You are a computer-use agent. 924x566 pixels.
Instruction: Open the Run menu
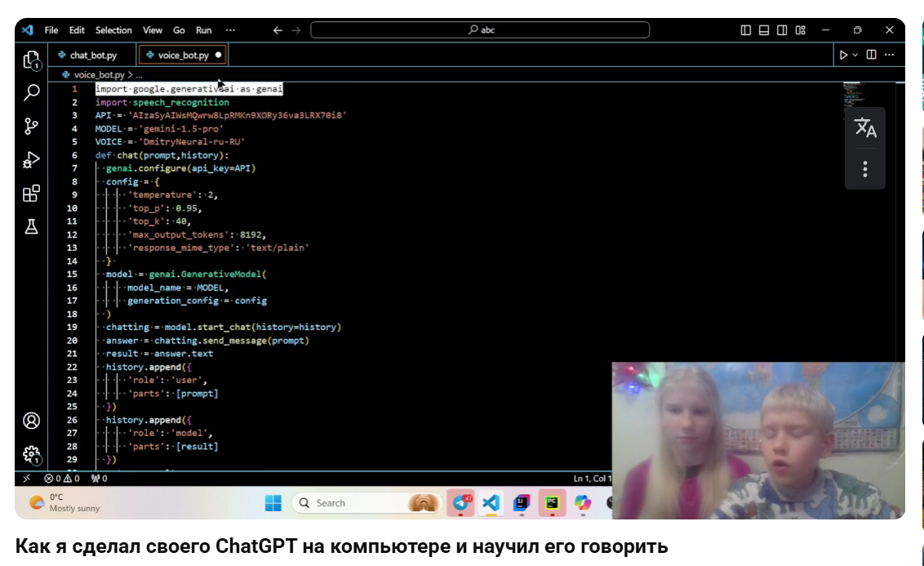pyautogui.click(x=203, y=30)
